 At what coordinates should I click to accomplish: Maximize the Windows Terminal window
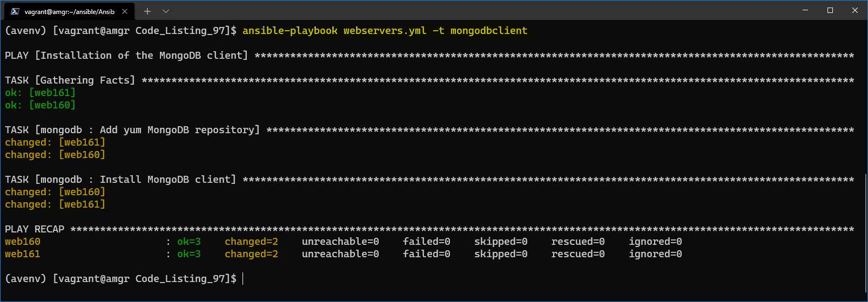830,10
